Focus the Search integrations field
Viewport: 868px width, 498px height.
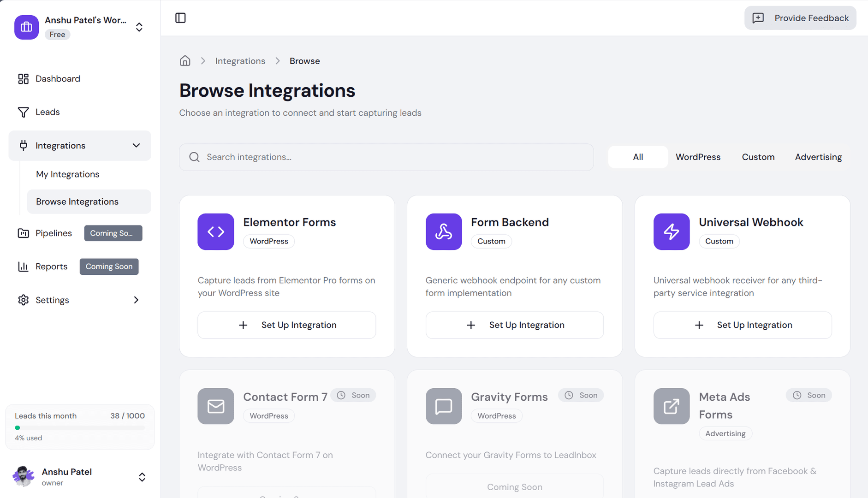[386, 157]
